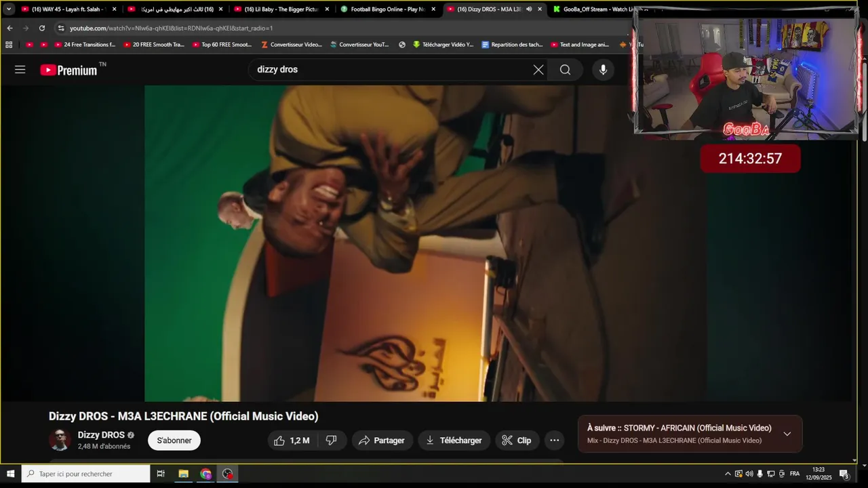
Task: Download the video with Télécharger
Action: pos(454,441)
